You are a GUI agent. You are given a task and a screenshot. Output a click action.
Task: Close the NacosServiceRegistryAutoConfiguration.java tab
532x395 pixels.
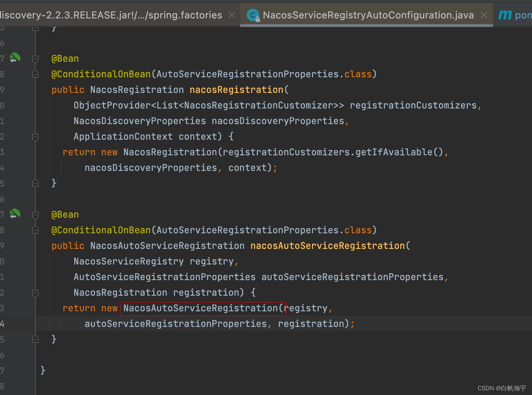point(484,15)
